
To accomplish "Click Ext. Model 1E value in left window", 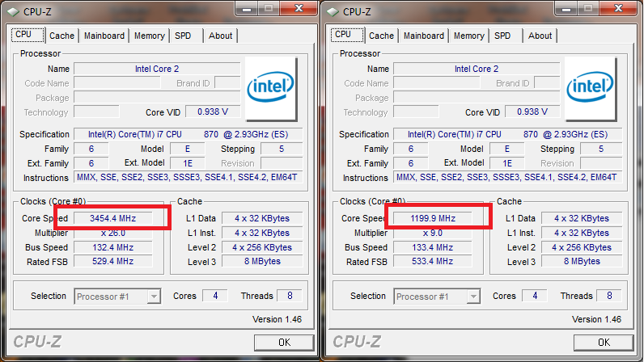I will [x=187, y=163].
